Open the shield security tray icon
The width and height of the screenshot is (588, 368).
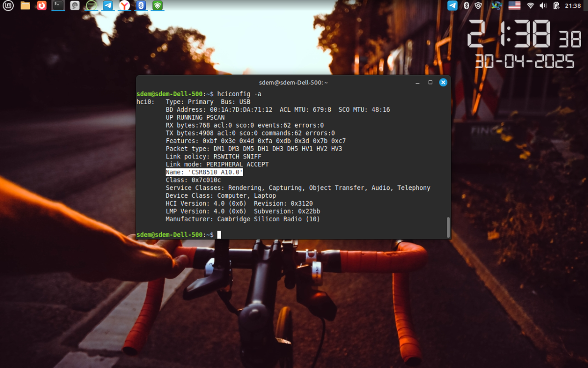[x=479, y=5]
